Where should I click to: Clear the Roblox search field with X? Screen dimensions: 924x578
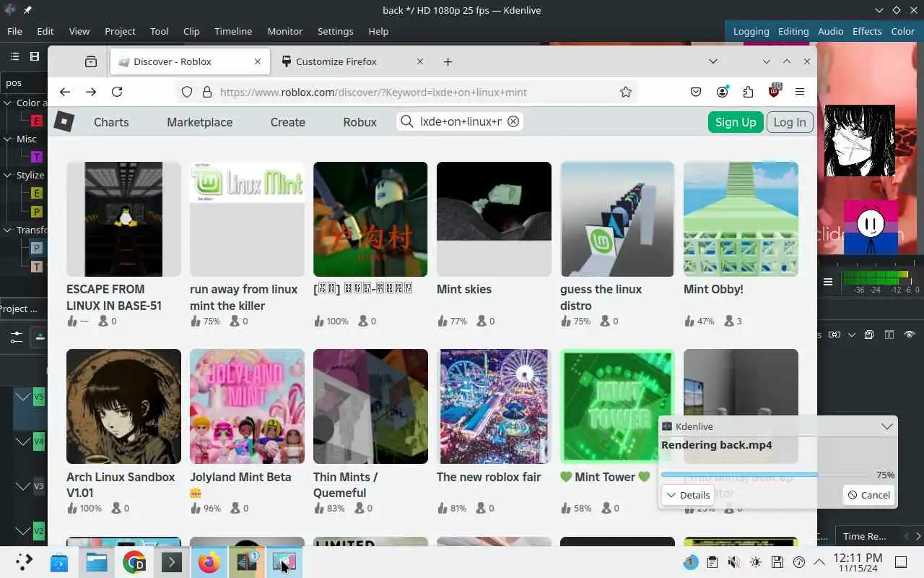513,121
